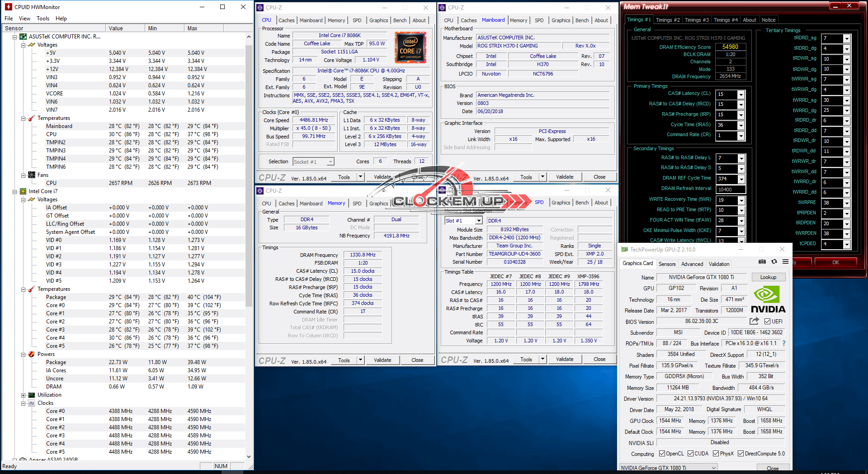Toggle the OpenCL checkbox
Image resolution: width=868 pixels, height=474 pixels.
click(662, 454)
